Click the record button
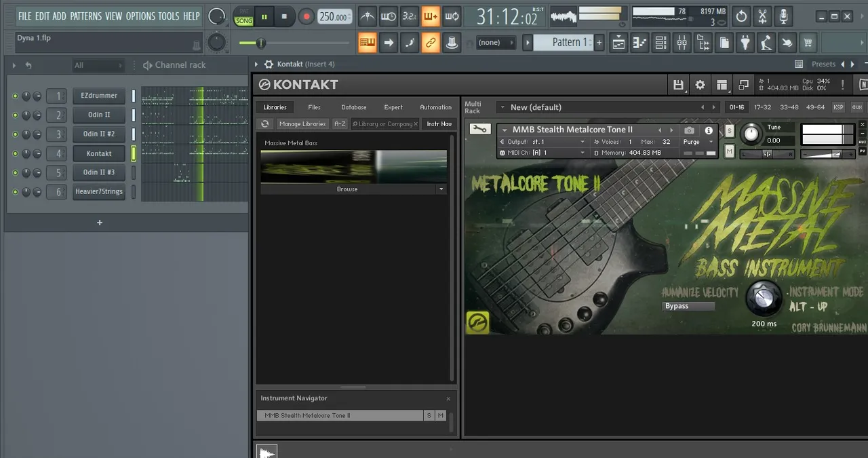 tap(307, 16)
